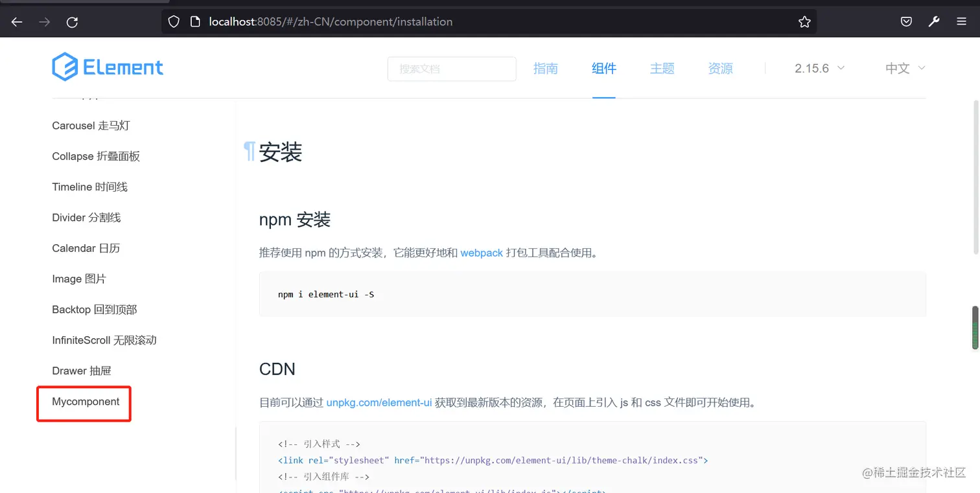The image size is (980, 493).
Task: Open the browser hamburger menu
Action: [962, 22]
